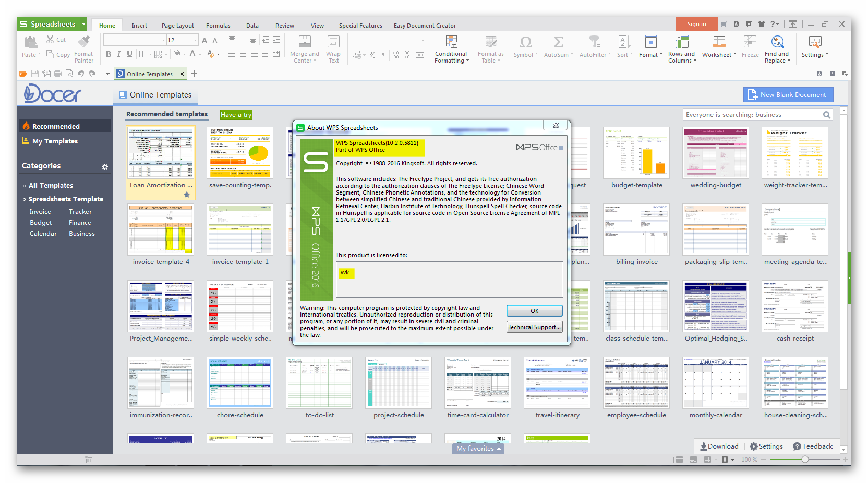
Task: Click the font color A icon
Action: click(192, 53)
